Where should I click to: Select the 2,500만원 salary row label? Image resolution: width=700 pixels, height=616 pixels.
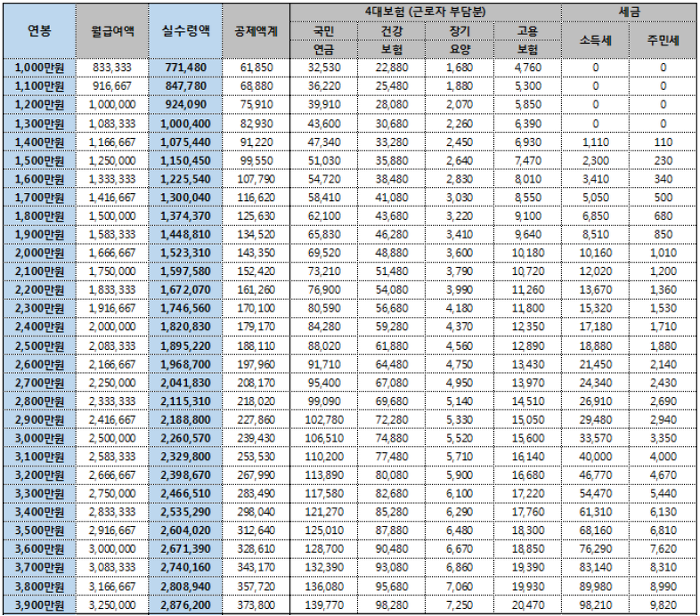[x=40, y=346]
